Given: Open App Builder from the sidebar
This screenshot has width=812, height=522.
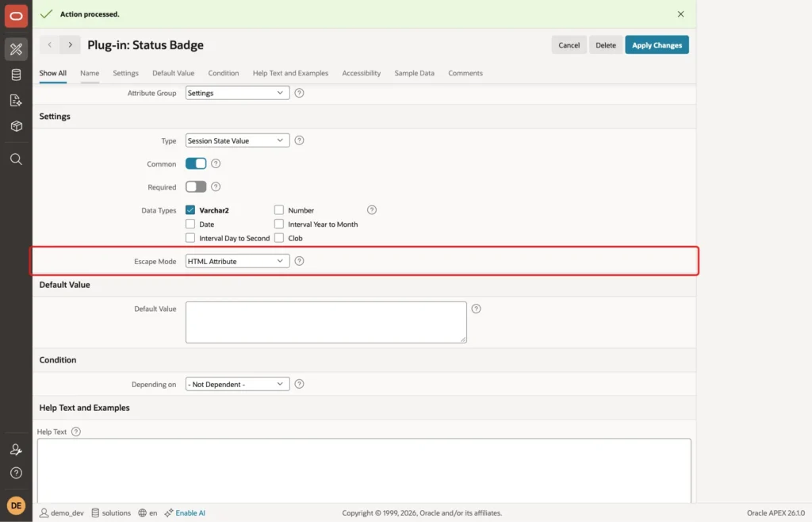Looking at the screenshot, I should (16, 49).
